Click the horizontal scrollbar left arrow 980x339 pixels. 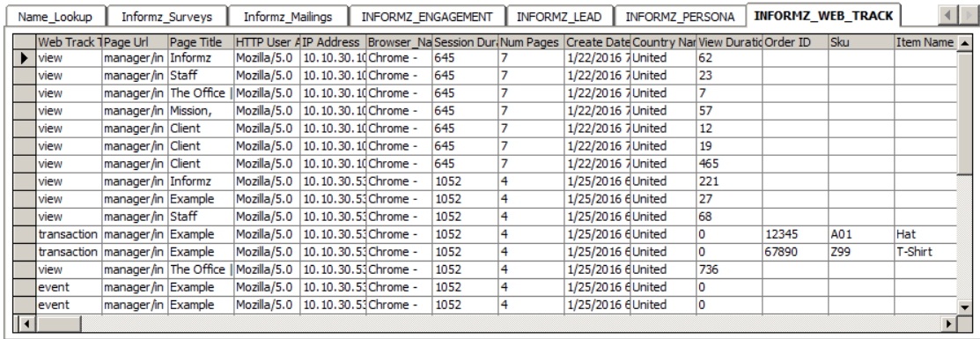pyautogui.click(x=26, y=324)
